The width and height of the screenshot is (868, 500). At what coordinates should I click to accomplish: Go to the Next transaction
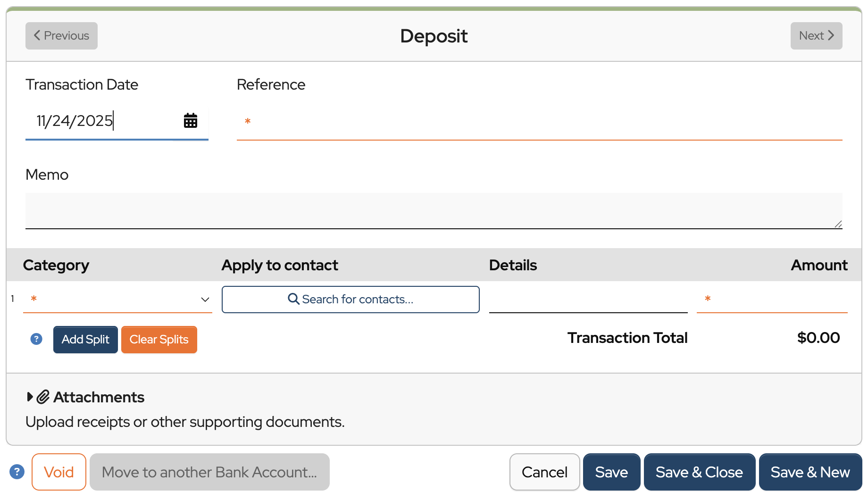pos(816,36)
